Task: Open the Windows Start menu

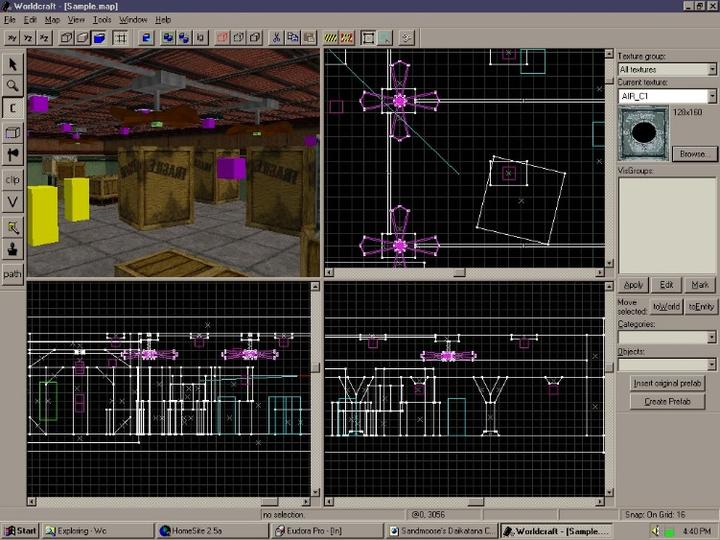Action: (x=20, y=530)
